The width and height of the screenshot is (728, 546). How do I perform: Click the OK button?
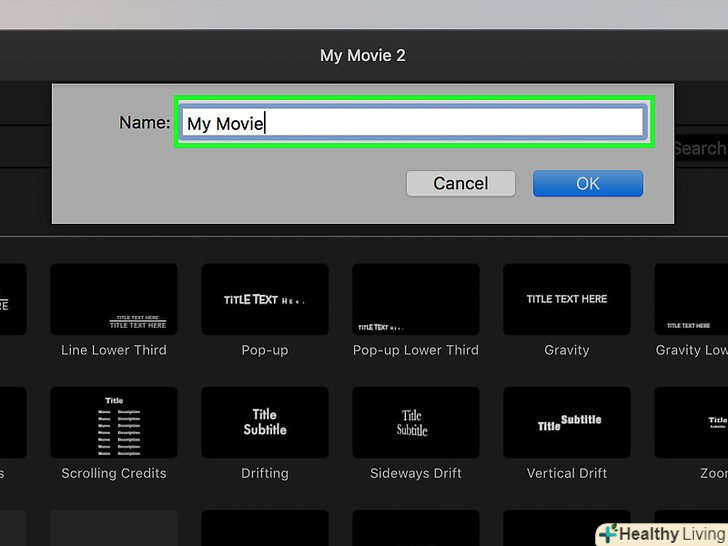(588, 183)
